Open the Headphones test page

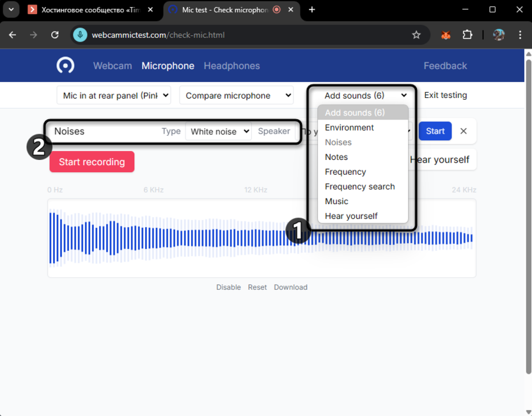coord(231,66)
